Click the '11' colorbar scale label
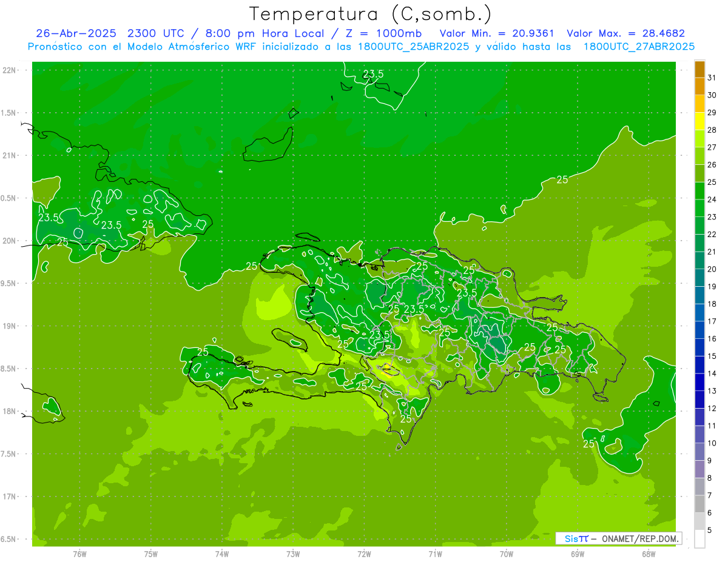The height and width of the screenshot is (562, 728). coord(712,425)
